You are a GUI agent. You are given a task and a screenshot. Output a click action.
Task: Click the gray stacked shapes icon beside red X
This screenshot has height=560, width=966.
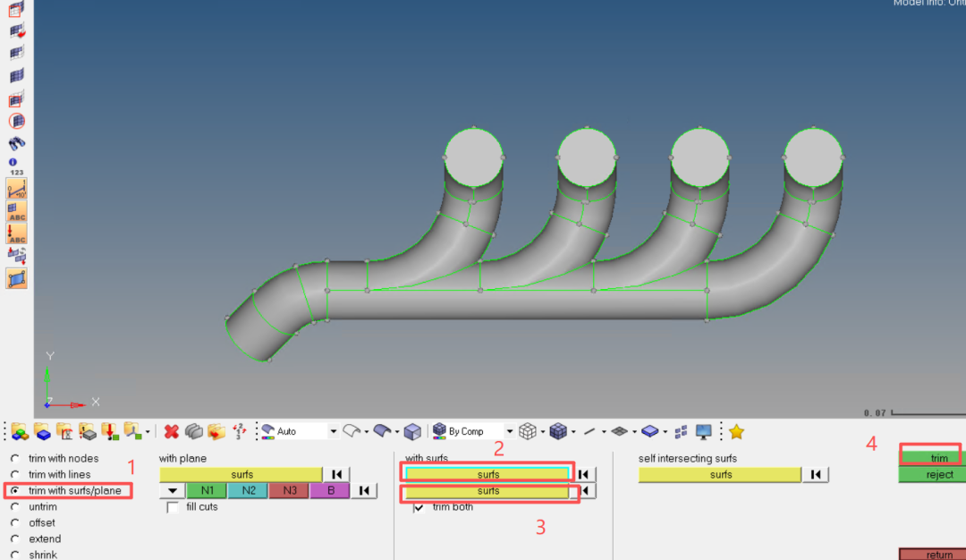click(x=193, y=432)
